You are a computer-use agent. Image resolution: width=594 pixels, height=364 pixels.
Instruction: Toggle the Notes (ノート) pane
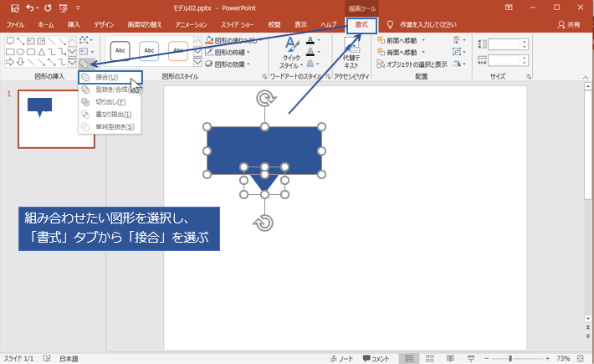pyautogui.click(x=341, y=359)
